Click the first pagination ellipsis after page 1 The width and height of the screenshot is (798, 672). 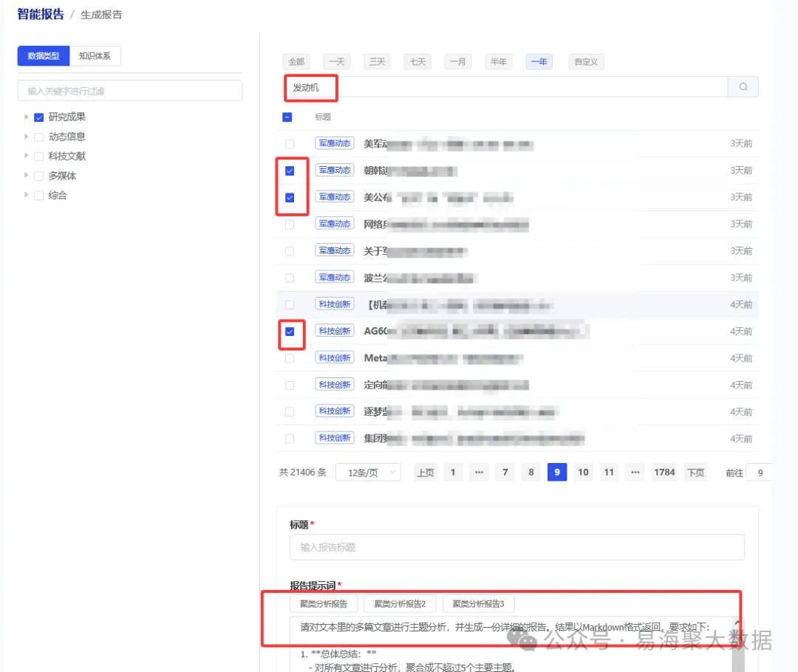[x=479, y=473]
